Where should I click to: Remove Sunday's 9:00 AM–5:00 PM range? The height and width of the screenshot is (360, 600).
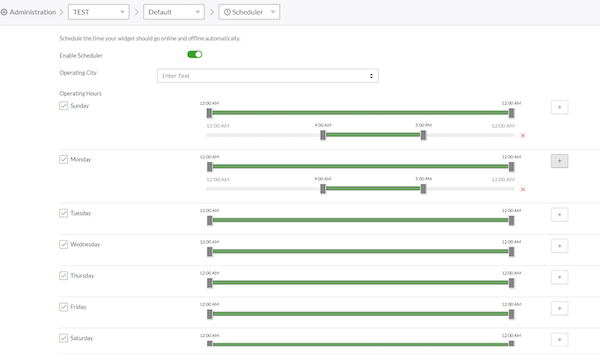pyautogui.click(x=523, y=136)
